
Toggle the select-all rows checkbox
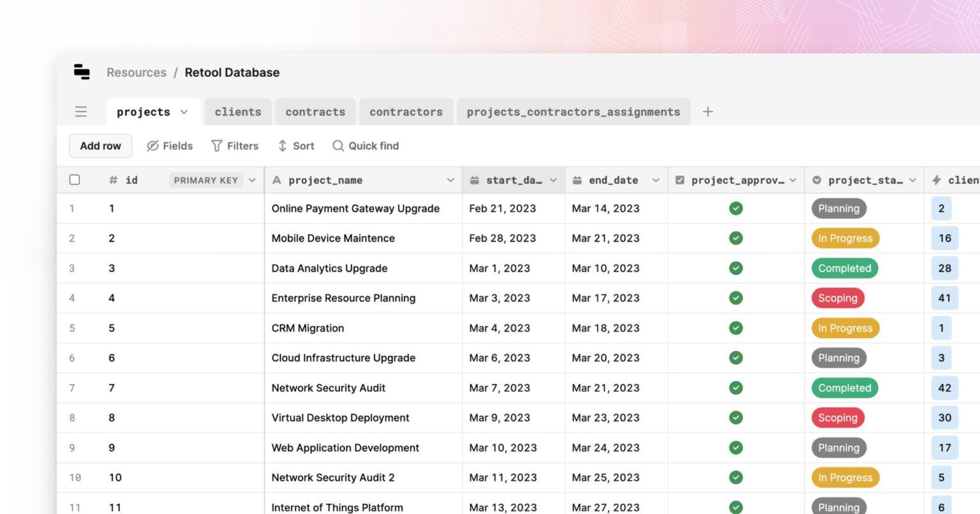click(x=75, y=180)
